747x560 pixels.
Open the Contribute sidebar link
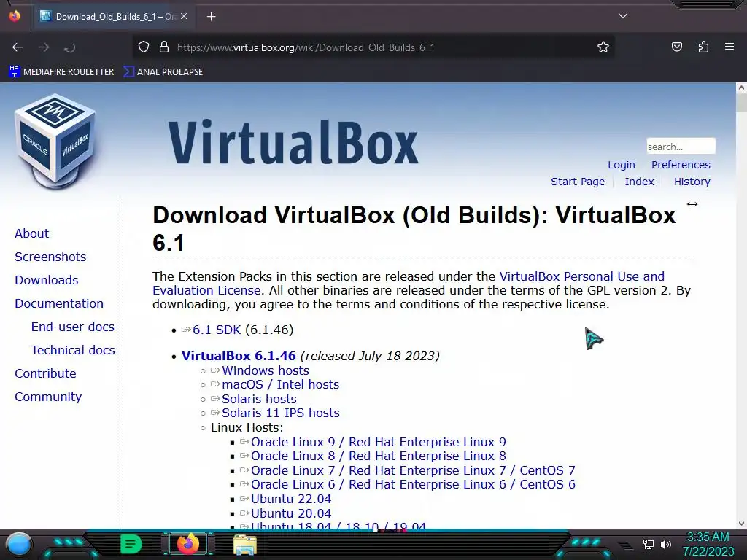[45, 374]
